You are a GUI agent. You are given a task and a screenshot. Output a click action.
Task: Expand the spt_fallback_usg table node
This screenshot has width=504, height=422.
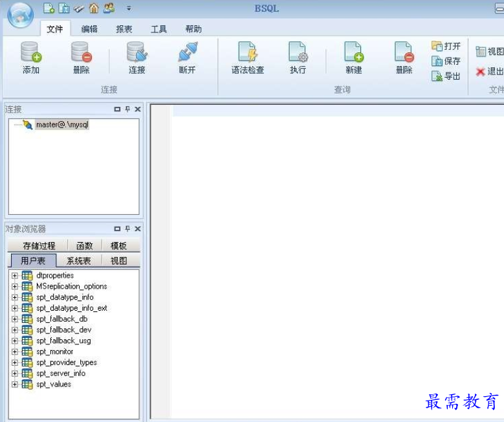(x=14, y=340)
